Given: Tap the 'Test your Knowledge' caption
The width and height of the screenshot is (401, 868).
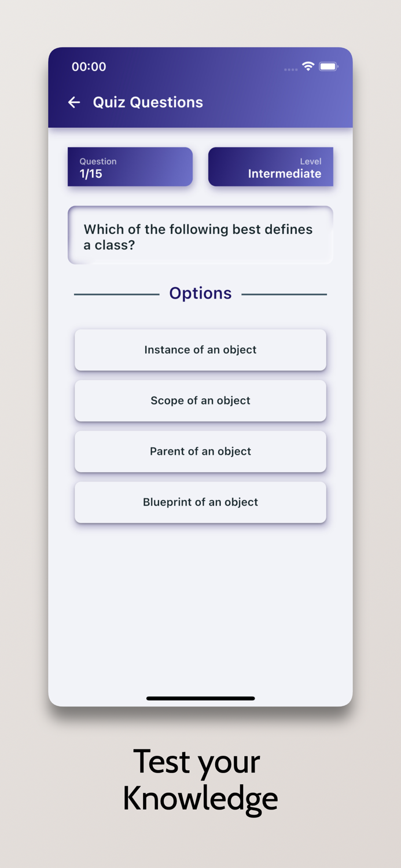Looking at the screenshot, I should coord(200,779).
